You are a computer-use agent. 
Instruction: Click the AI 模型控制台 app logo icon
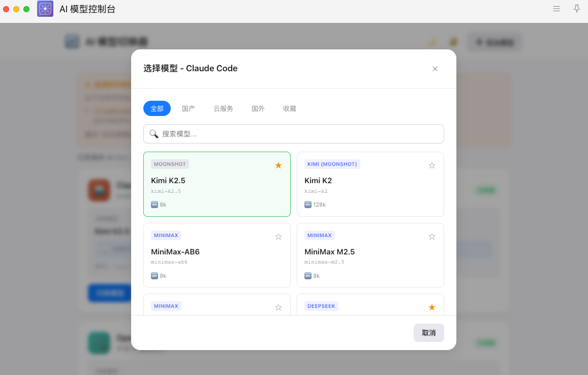45,9
